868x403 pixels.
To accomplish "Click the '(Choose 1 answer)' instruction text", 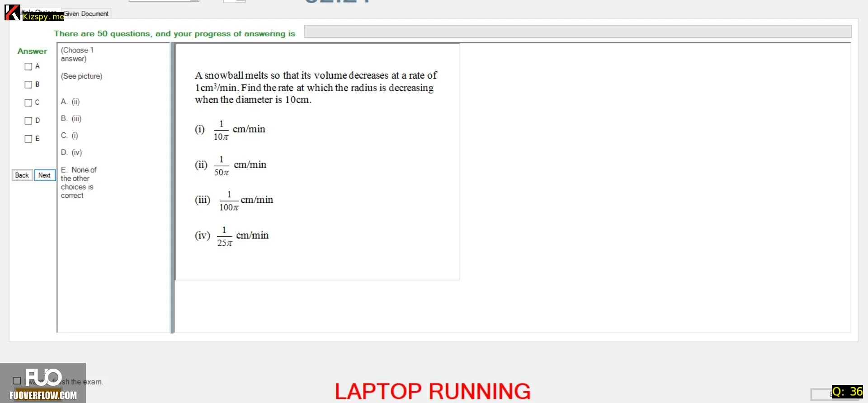I will pos(77,54).
